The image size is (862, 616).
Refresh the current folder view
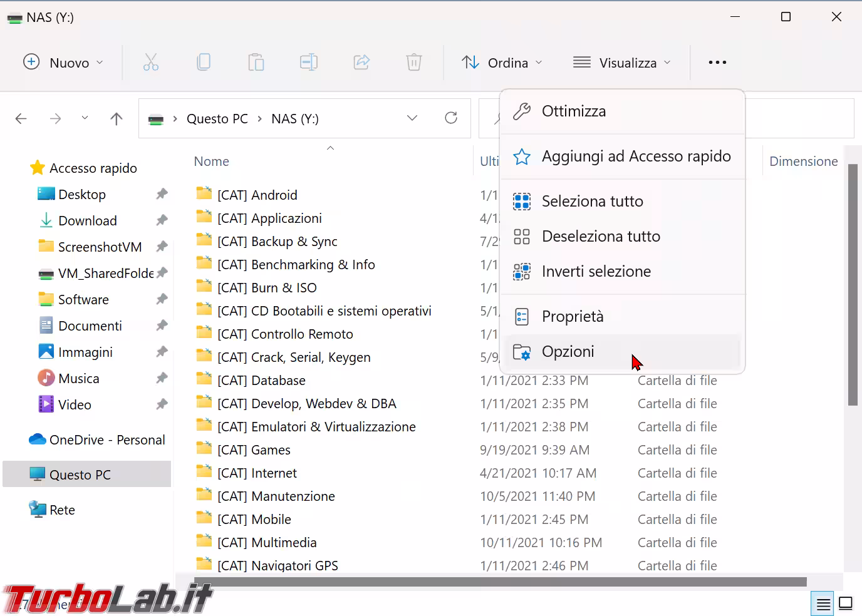pos(451,118)
